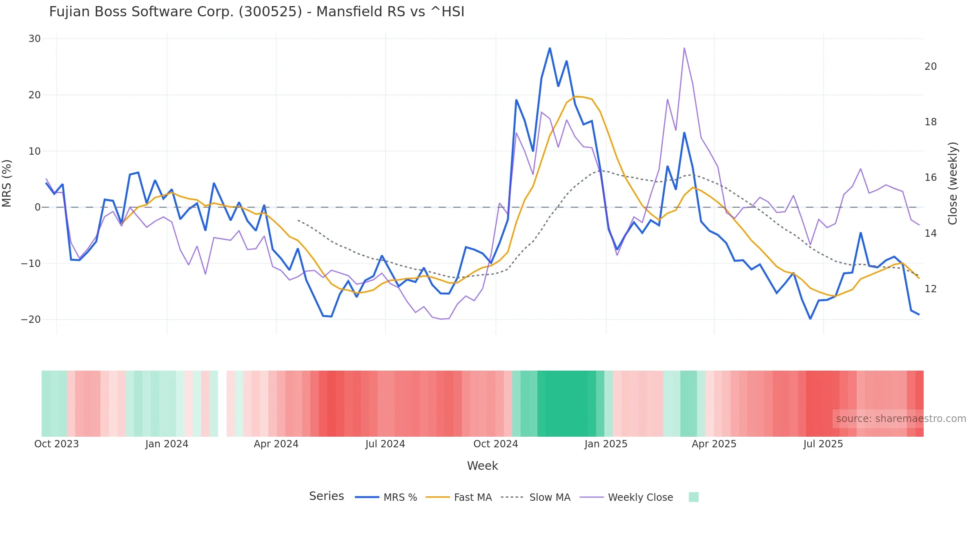980x551 pixels.
Task: Click the Apr 2024 x-axis label
Action: tap(276, 444)
